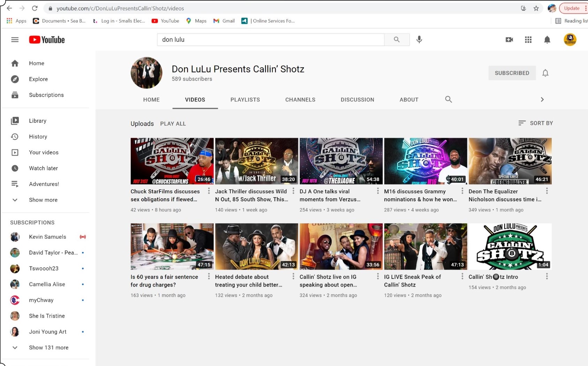Open the YouTube apps grid
The image size is (588, 366).
[528, 40]
